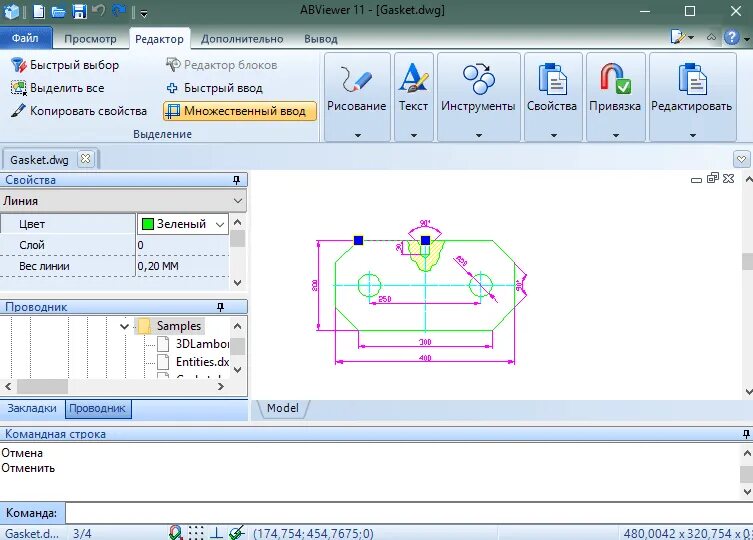The width and height of the screenshot is (753, 540).
Task: Open the Файл menu
Action: 25,38
